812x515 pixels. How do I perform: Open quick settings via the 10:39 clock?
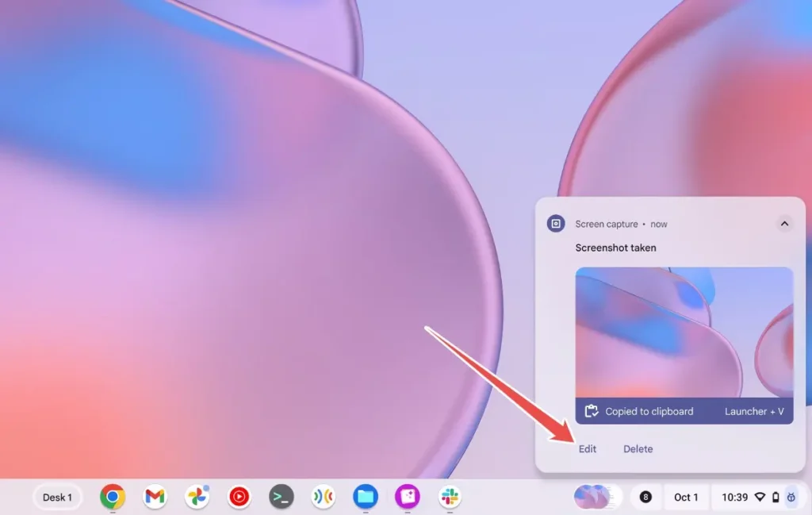(x=734, y=498)
